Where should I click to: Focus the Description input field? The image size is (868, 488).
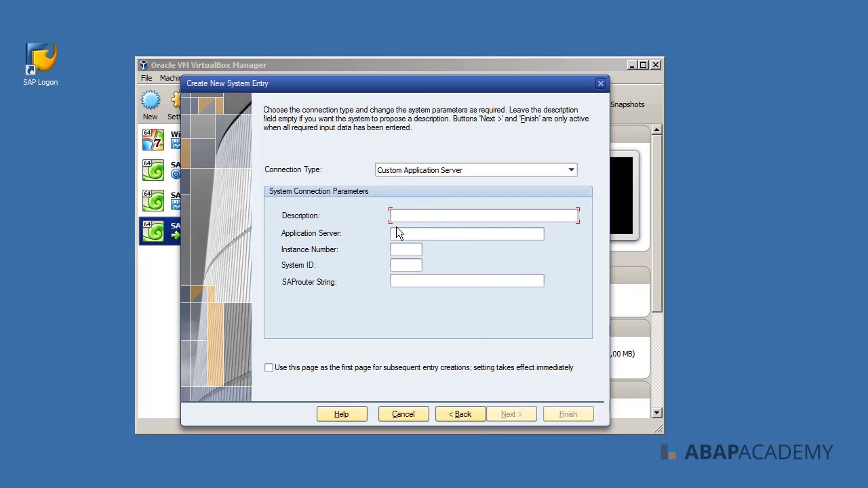(x=484, y=216)
